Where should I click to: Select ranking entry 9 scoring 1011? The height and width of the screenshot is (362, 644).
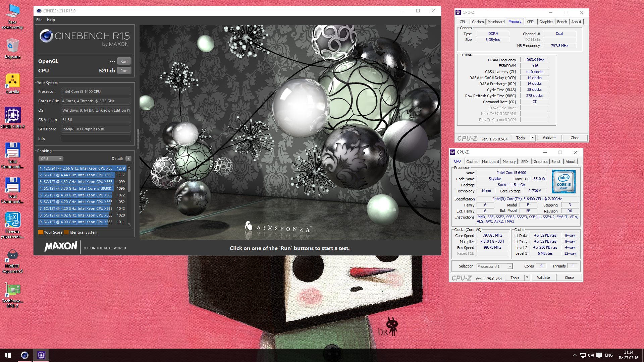pyautogui.click(x=82, y=222)
